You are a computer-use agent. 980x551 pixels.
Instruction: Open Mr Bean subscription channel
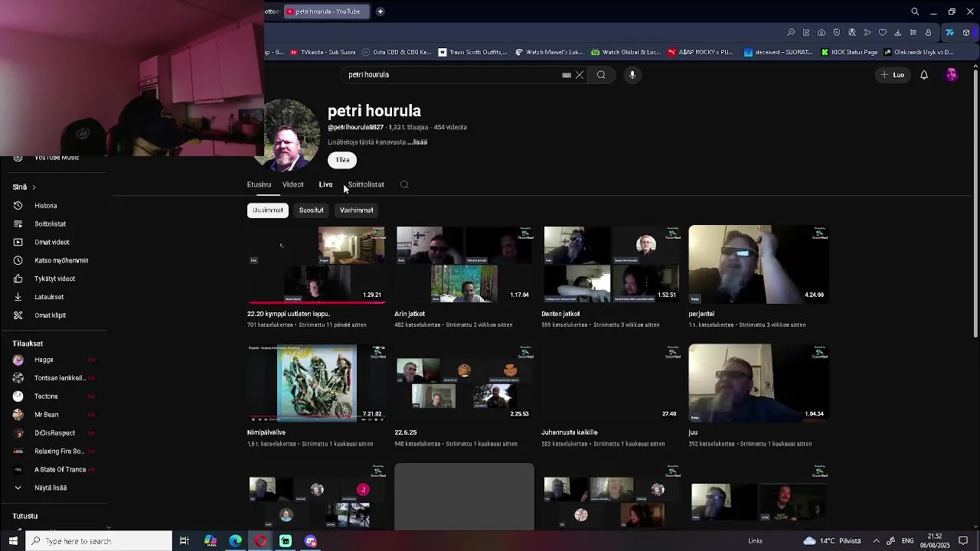point(46,415)
